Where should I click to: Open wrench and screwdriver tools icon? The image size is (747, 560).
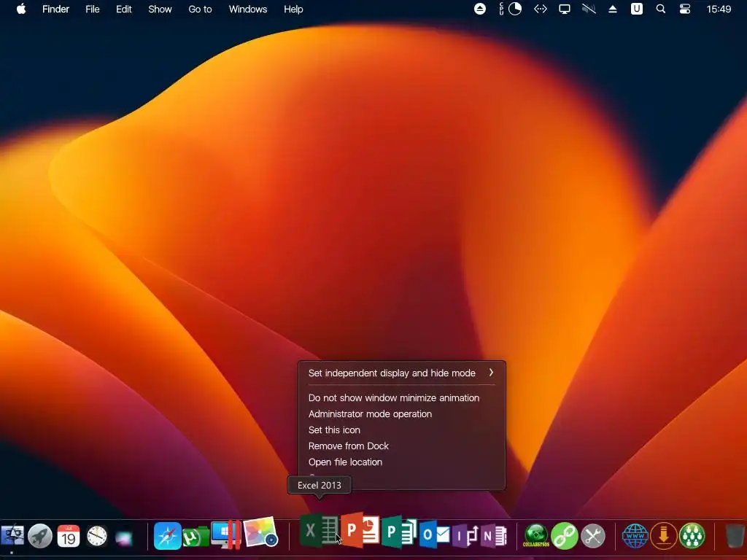592,536
